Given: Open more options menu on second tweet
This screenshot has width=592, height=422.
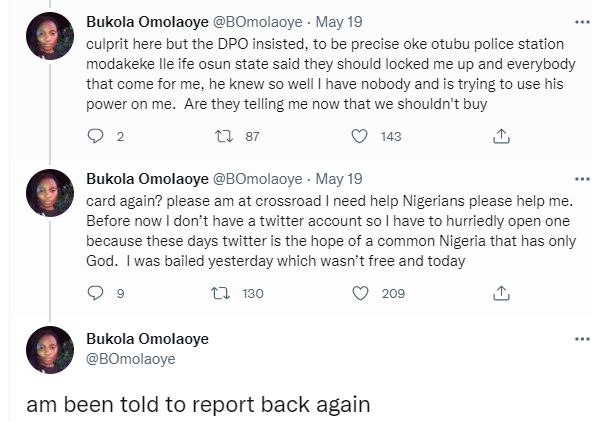Looking at the screenshot, I should (x=582, y=179).
